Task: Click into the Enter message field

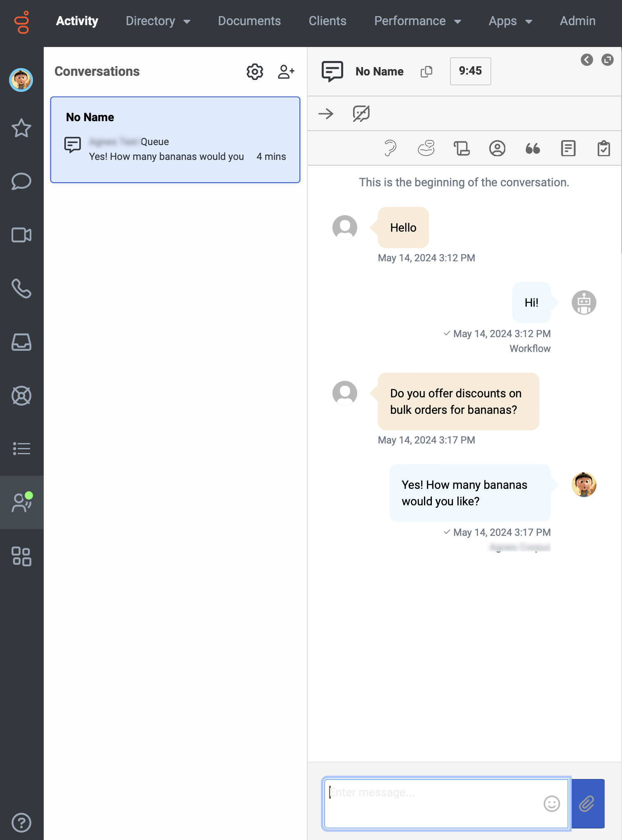Action: tap(433, 803)
